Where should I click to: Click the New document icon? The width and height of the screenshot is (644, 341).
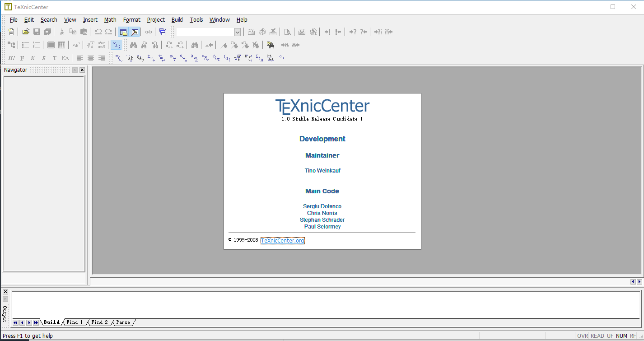pos(11,32)
